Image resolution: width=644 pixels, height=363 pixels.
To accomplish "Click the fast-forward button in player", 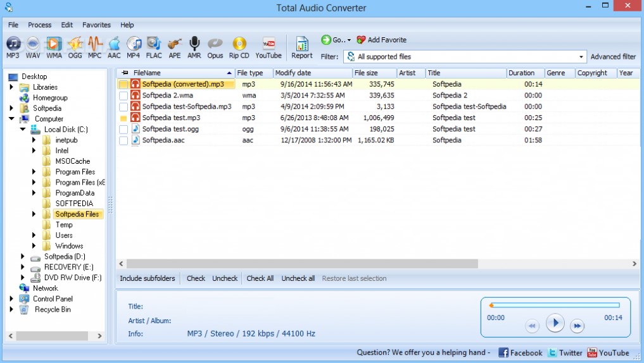I will pyautogui.click(x=577, y=326).
